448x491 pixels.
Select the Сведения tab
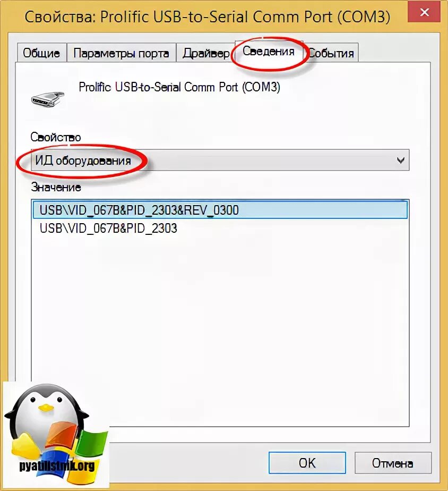tap(269, 51)
